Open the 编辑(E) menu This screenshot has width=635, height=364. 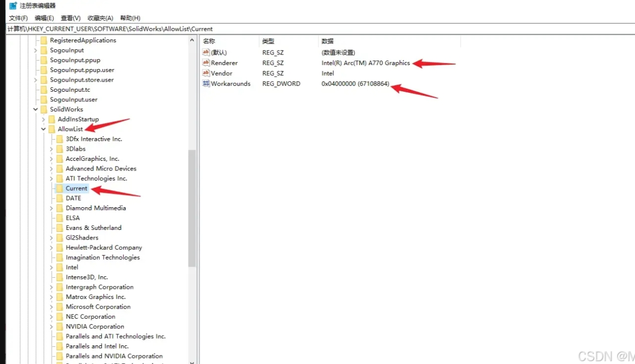point(44,18)
